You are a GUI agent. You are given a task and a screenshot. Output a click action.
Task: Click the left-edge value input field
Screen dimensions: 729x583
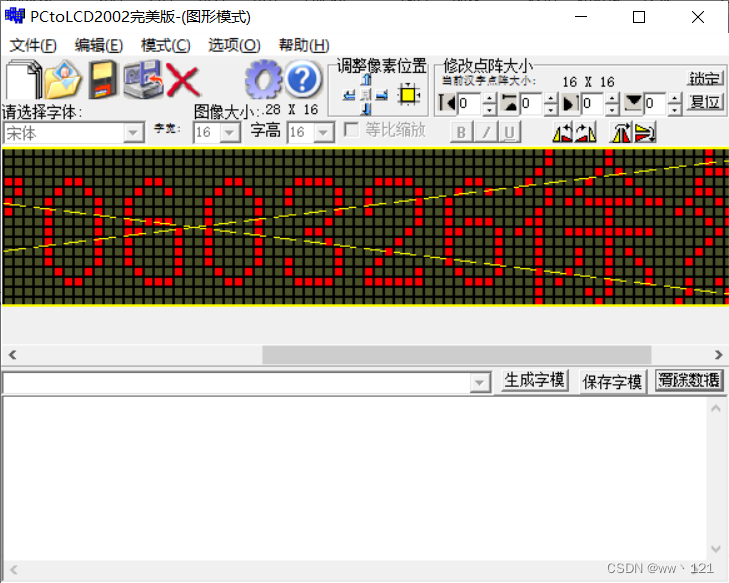pyautogui.click(x=470, y=103)
